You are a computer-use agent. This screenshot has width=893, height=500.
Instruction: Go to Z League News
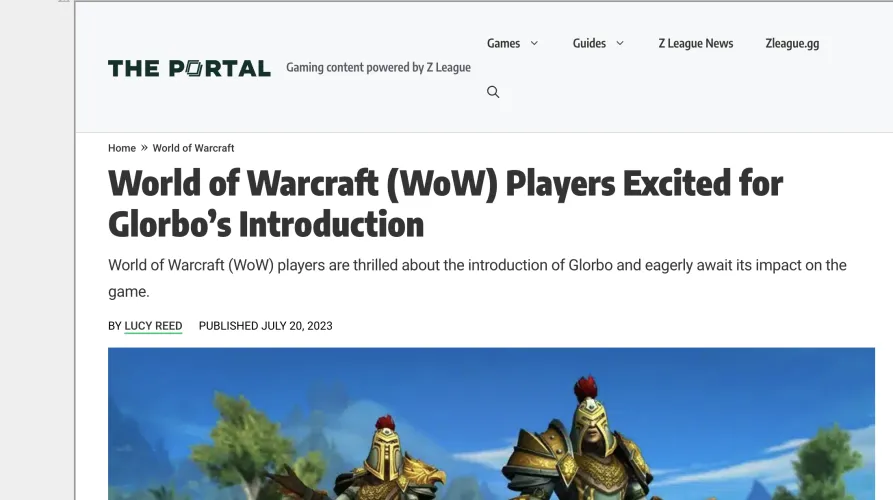tap(696, 43)
